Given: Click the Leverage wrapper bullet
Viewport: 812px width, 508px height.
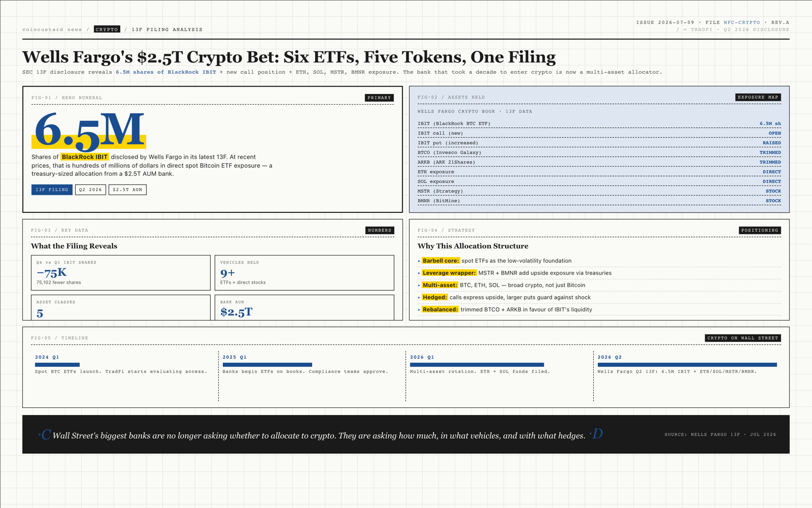Looking at the screenshot, I should coord(599,273).
